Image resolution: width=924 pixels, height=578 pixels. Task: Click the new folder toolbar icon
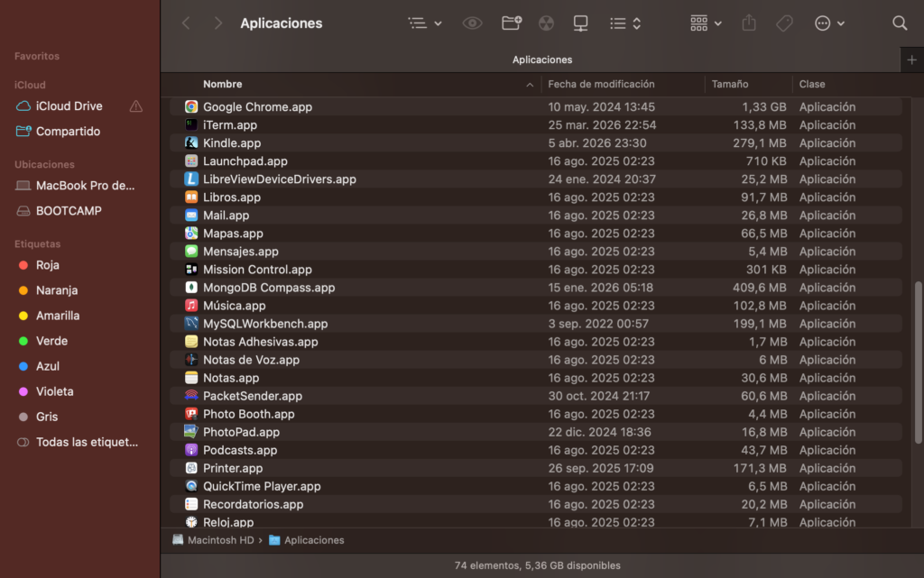pos(512,23)
